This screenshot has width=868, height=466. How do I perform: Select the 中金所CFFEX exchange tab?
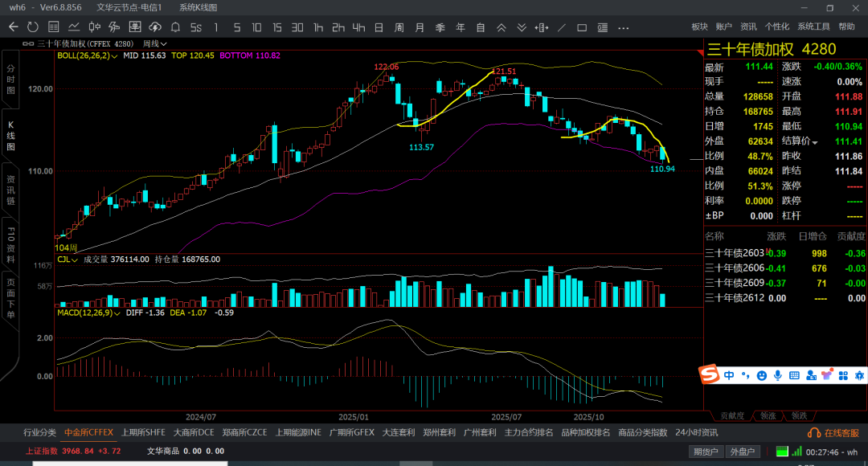pyautogui.click(x=88, y=433)
